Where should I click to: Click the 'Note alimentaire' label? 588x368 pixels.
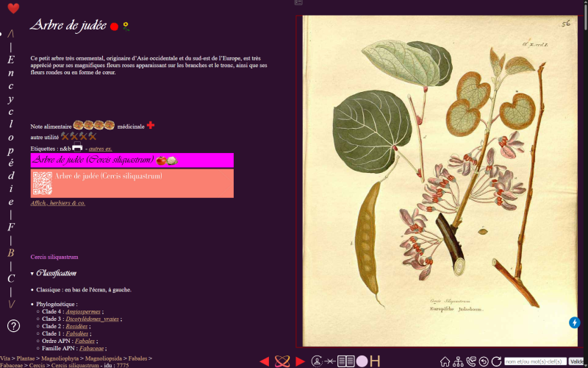tap(51, 127)
